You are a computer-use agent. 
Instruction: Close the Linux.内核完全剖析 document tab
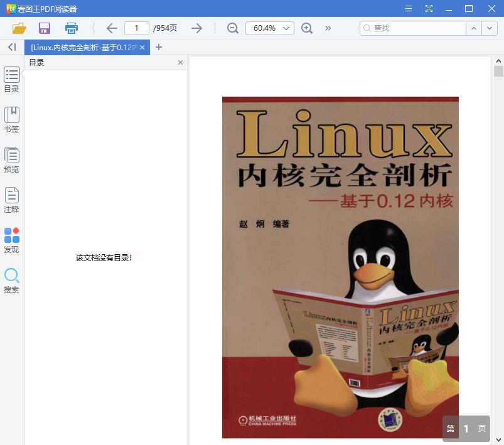pos(142,48)
